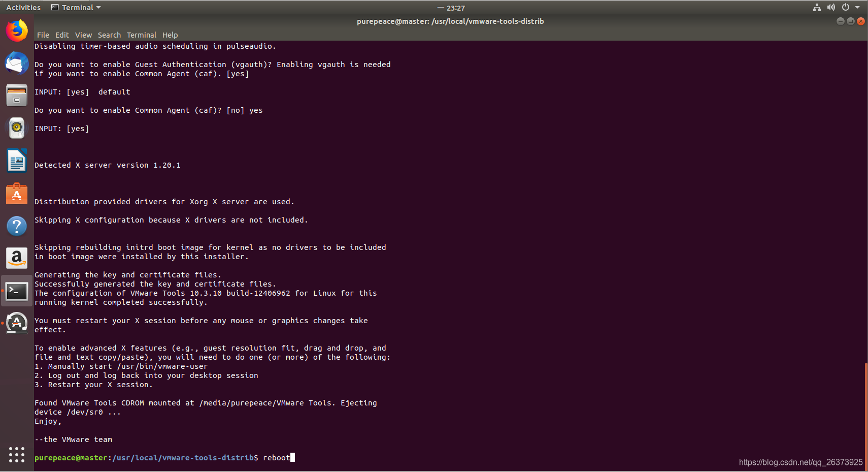Click 'INPUT: [yes] default' line
Viewport: 868px width, 472px height.
[x=82, y=92]
